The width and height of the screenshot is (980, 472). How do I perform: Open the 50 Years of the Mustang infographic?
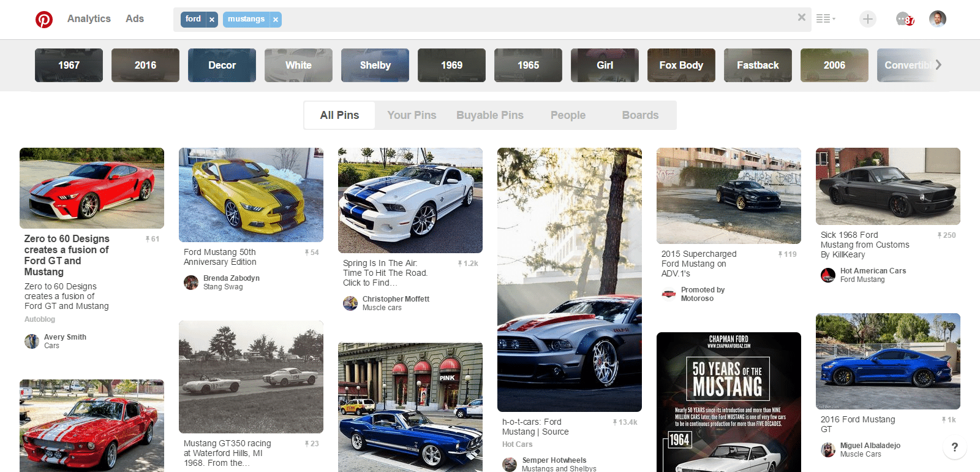(x=729, y=402)
